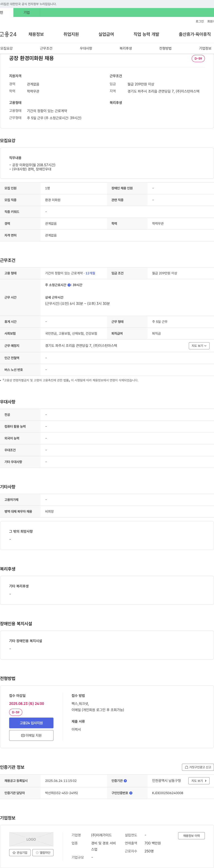
Task: Click the 인천광역시 남동구청 agency text
Action: coord(166,781)
